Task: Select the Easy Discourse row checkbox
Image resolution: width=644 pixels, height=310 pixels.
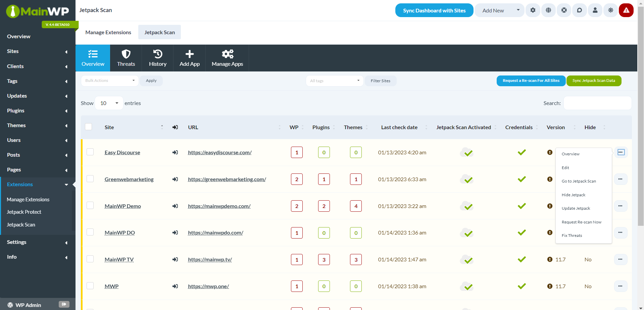Action: (x=90, y=152)
